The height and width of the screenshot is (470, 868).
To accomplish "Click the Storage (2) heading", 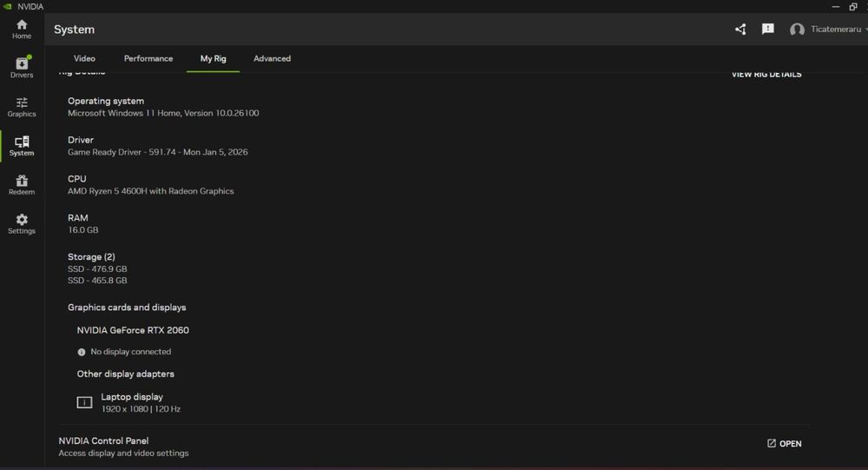I will click(x=91, y=256).
